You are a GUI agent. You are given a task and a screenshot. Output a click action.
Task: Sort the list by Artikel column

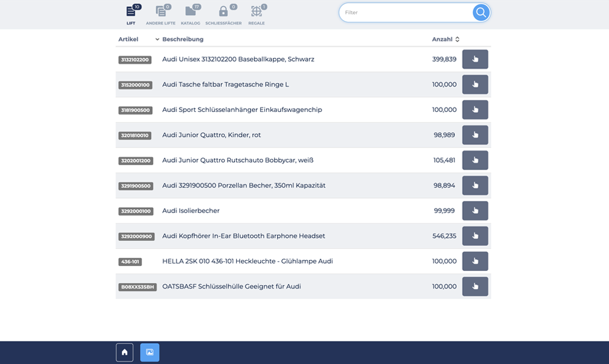pyautogui.click(x=128, y=40)
